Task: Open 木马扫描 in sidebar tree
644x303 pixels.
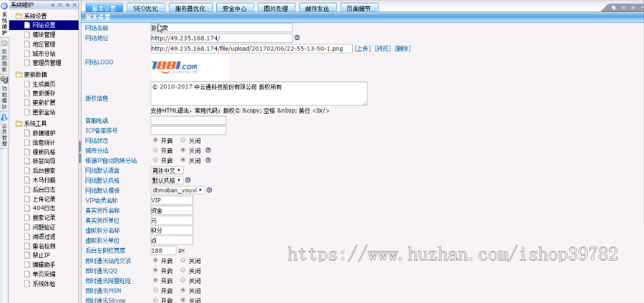Action: click(x=44, y=180)
